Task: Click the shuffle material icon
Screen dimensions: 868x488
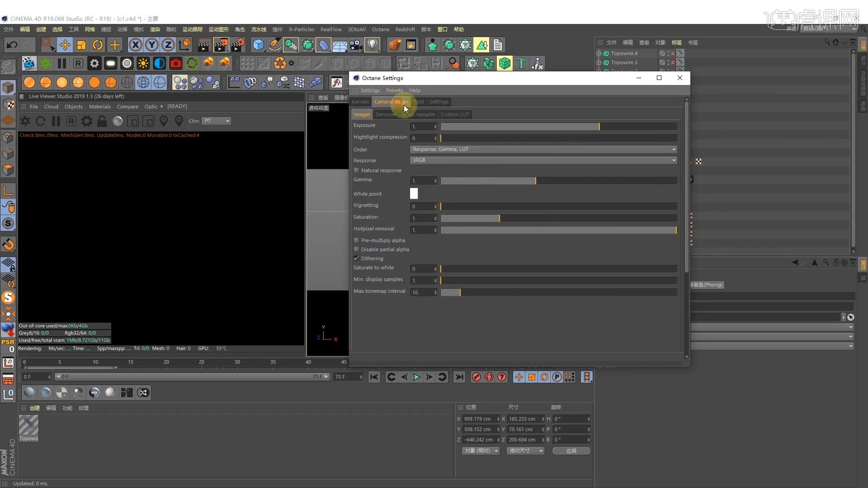Action: pyautogui.click(x=143, y=393)
